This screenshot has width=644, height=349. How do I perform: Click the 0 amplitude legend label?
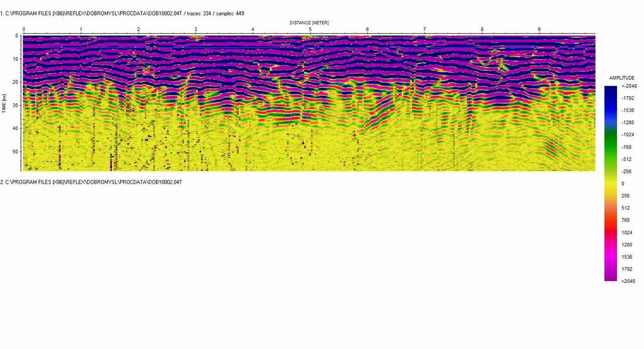pyautogui.click(x=623, y=184)
